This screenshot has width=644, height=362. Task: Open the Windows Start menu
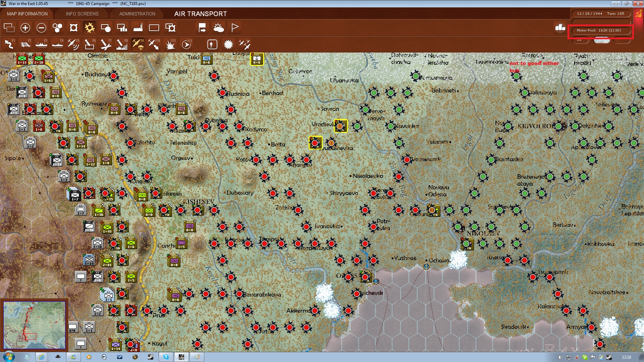pos(8,357)
